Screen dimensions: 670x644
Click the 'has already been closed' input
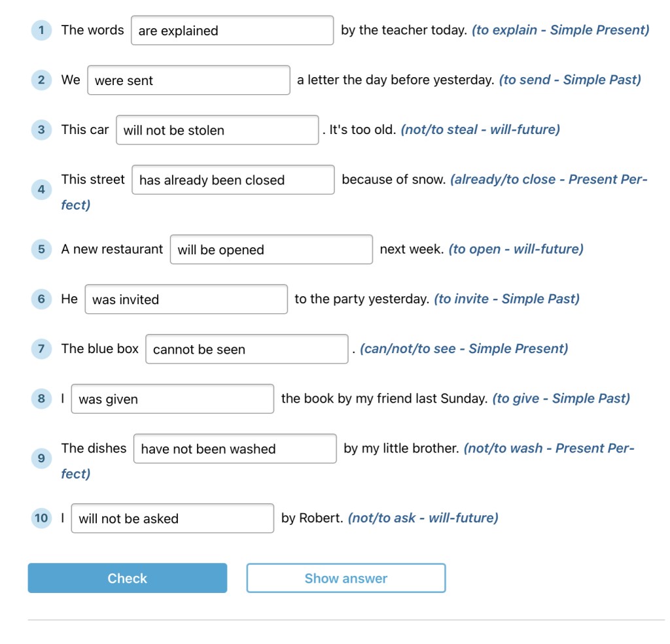click(x=233, y=180)
